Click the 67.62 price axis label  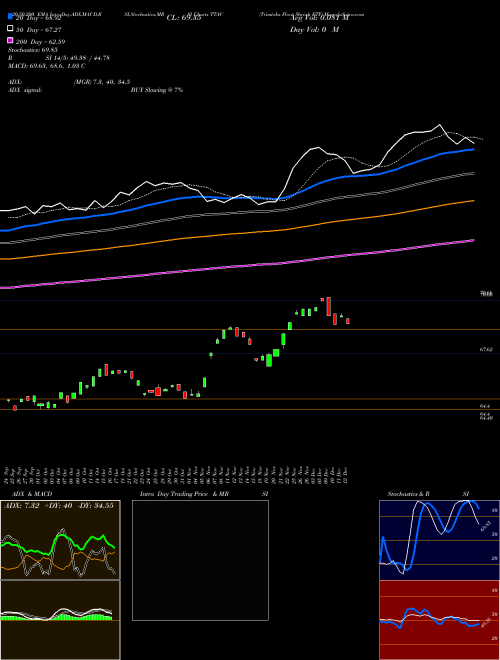486,349
